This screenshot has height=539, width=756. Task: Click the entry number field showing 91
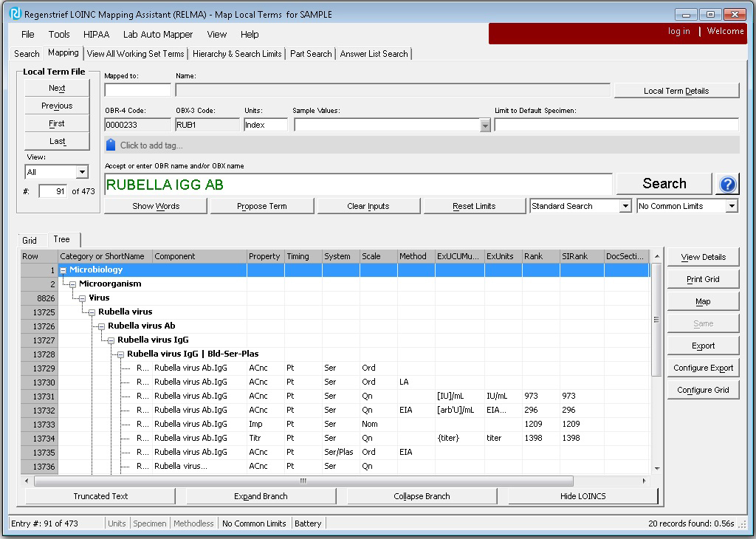[x=52, y=191]
